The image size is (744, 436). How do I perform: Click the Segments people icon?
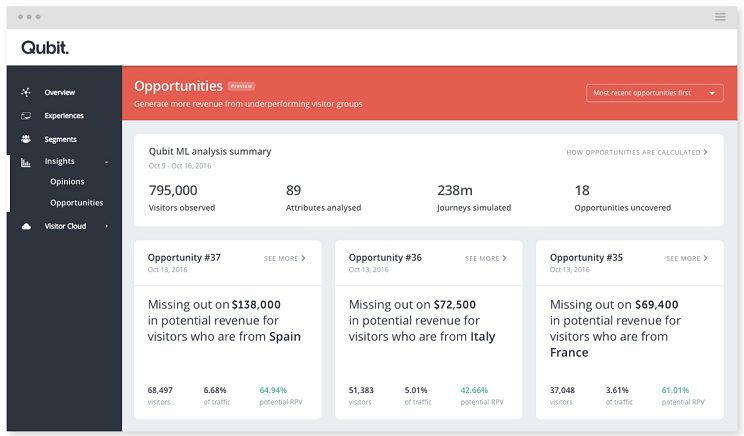26,139
